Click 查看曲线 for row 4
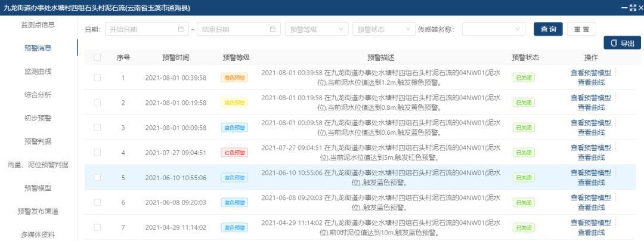 [591, 157]
